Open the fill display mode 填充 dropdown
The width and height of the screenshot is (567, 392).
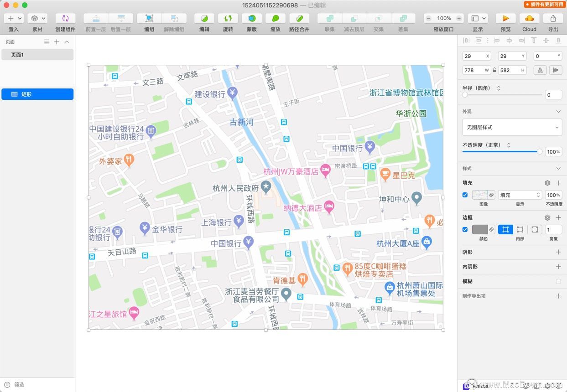click(520, 195)
